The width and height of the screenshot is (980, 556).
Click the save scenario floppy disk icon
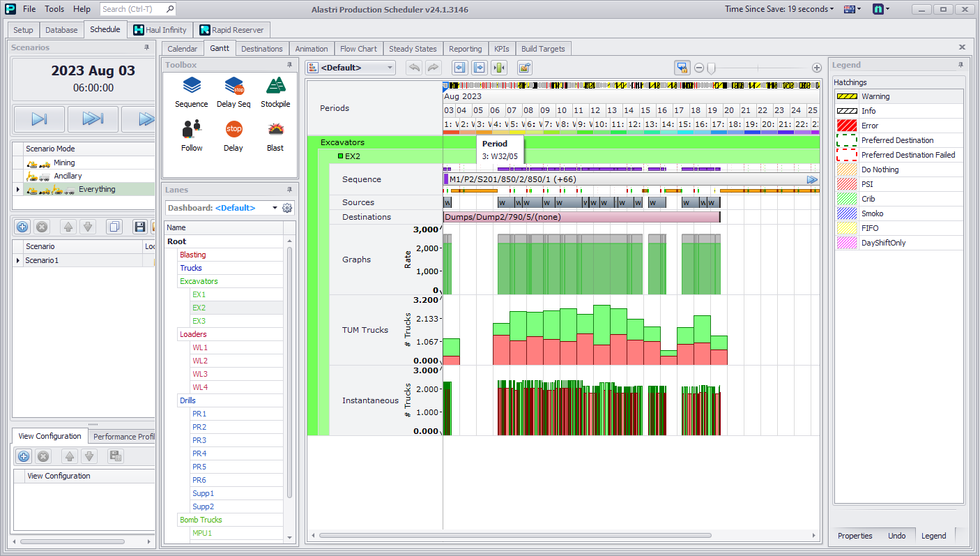point(139,227)
